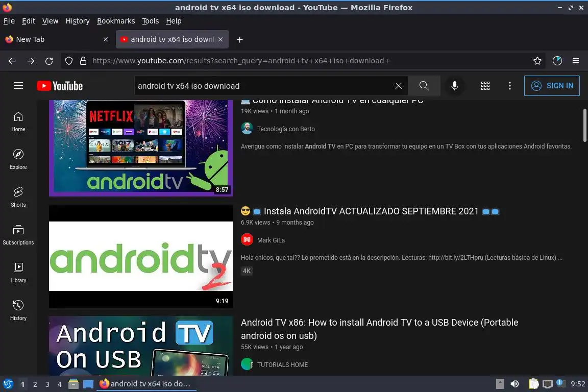588x392 pixels.
Task: Close the New Tab tab
Action: point(106,39)
